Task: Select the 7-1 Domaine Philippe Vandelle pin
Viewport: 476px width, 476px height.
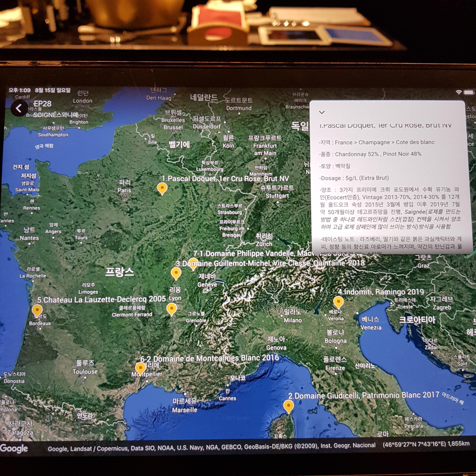Action: tap(193, 264)
